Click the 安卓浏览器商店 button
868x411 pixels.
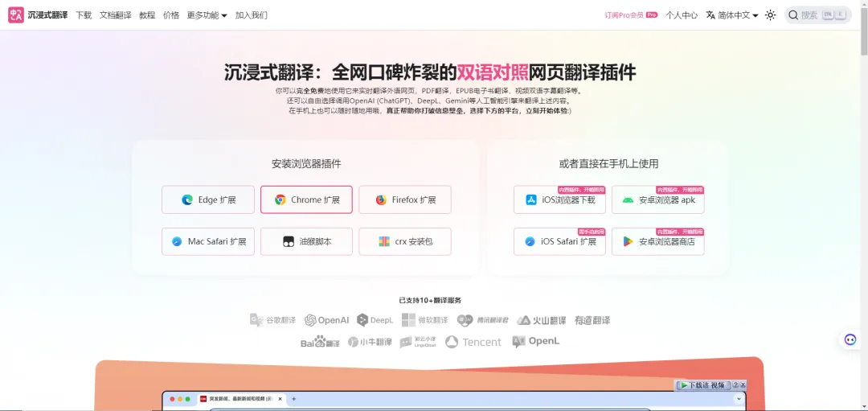pyautogui.click(x=657, y=241)
